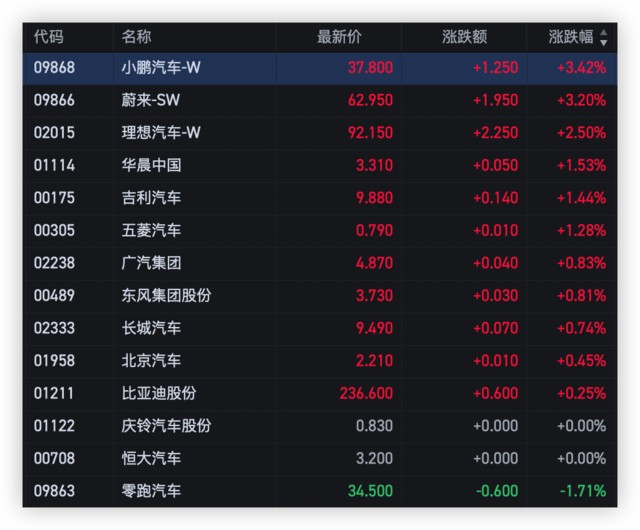Open 吉利汽车 stock details
Image resolution: width=640 pixels, height=530 pixels.
pyautogui.click(x=151, y=198)
